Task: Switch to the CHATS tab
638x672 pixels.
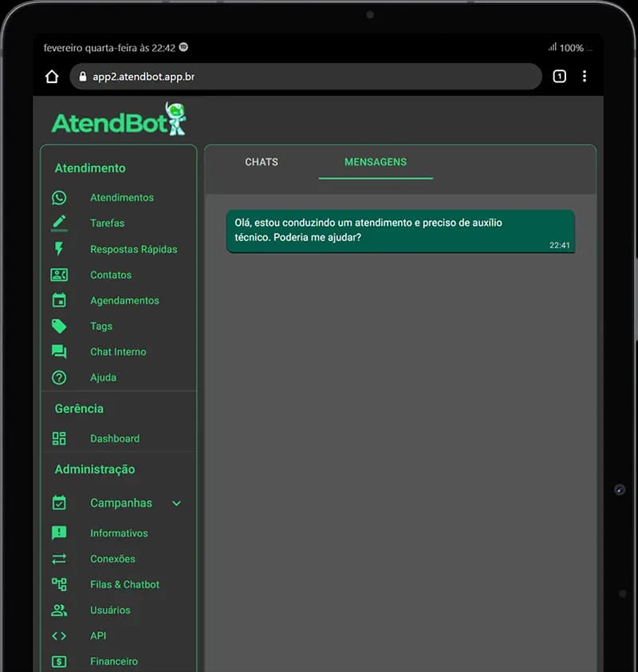Action: pyautogui.click(x=262, y=162)
